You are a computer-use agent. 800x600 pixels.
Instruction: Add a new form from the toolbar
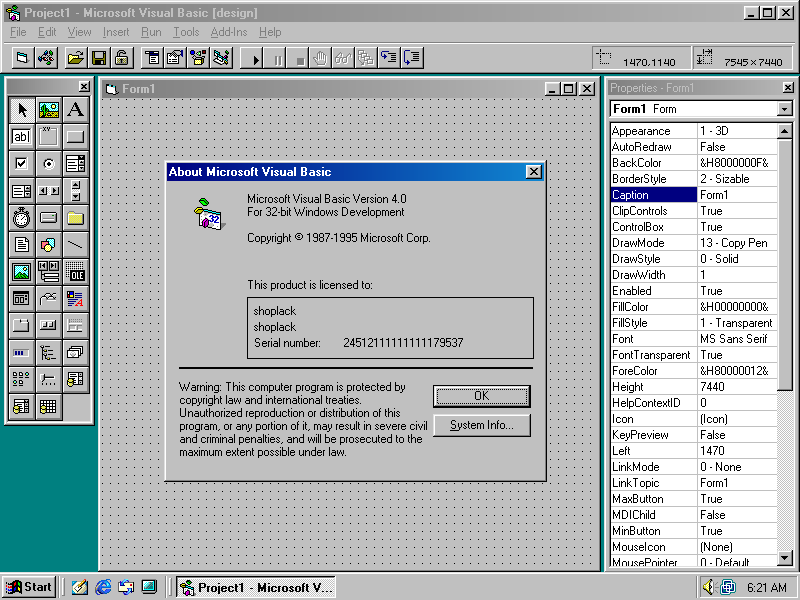[22, 58]
